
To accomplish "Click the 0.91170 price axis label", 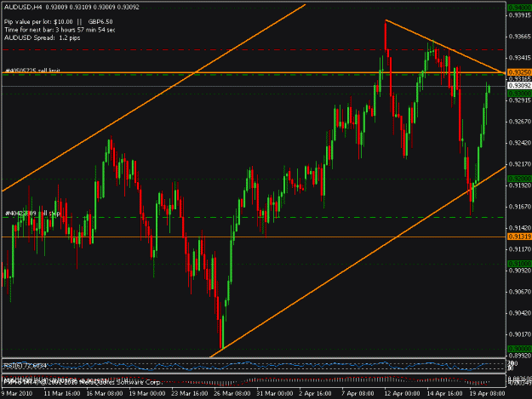I will click(519, 249).
